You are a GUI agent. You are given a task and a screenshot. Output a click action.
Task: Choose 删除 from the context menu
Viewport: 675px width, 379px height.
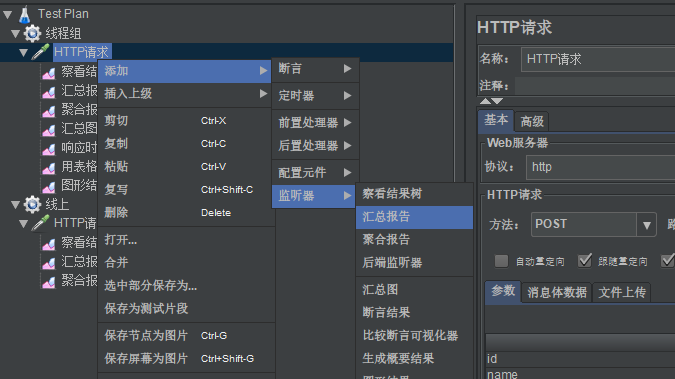pos(186,212)
